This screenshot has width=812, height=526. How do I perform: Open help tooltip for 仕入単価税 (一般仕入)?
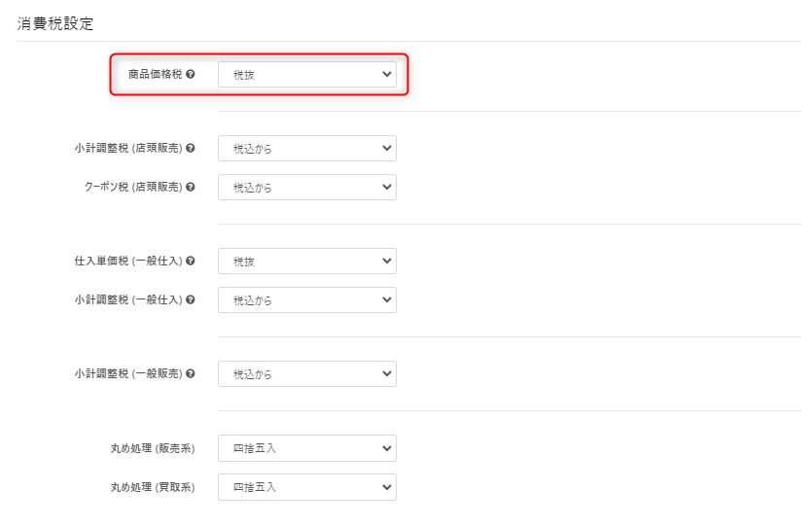[x=191, y=262]
